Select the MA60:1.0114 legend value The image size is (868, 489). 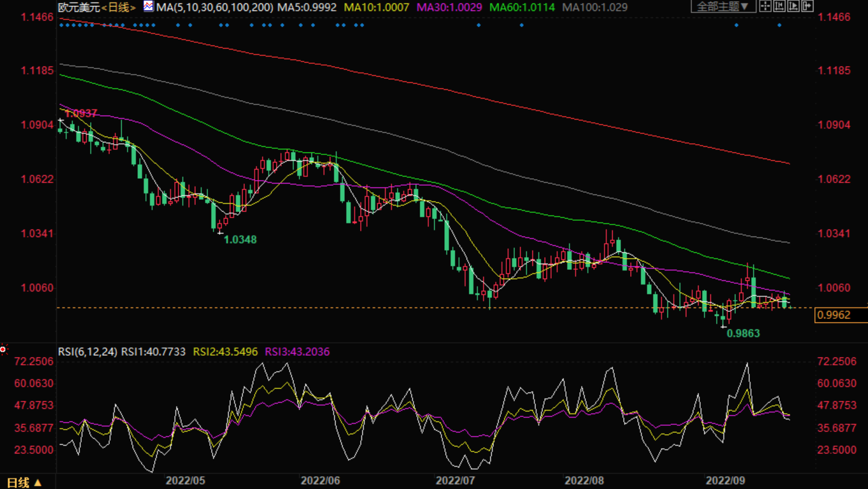tap(522, 7)
